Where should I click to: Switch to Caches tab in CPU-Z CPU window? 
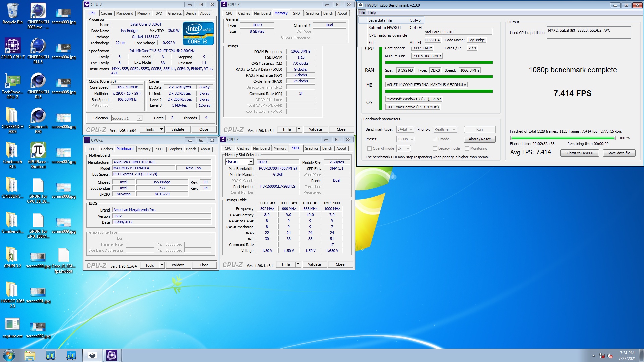(x=107, y=13)
